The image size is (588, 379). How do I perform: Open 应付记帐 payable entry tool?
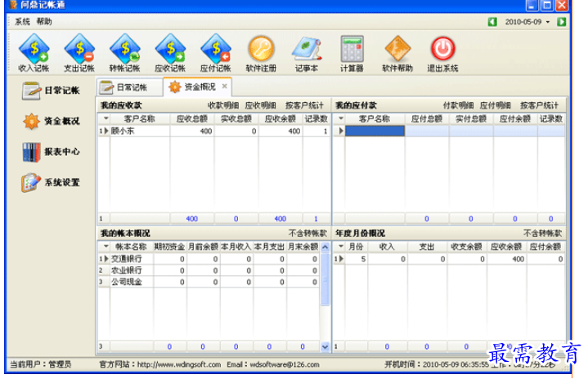tap(215, 52)
